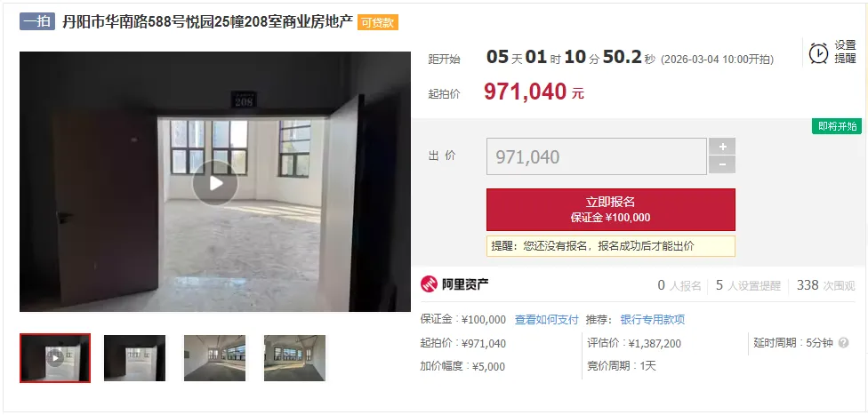Click the help icon beside 延时周期
Viewport: 868px width, 415px height.
[843, 343]
